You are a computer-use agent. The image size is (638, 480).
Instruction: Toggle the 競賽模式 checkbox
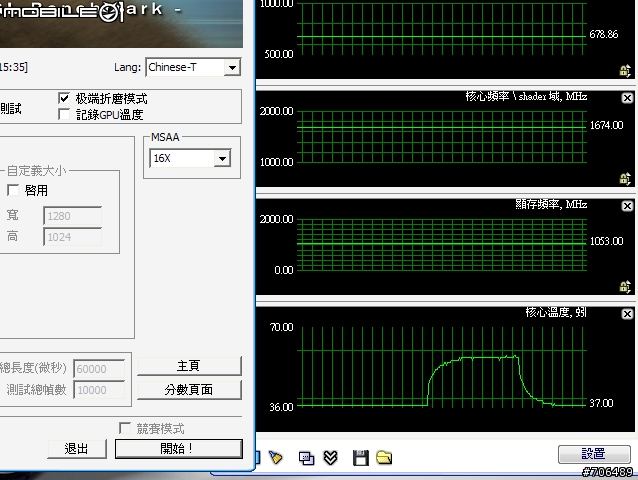point(125,428)
